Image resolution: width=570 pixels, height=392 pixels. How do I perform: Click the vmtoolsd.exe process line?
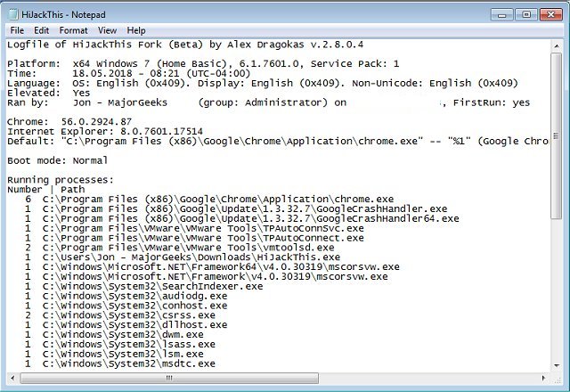(x=180, y=248)
